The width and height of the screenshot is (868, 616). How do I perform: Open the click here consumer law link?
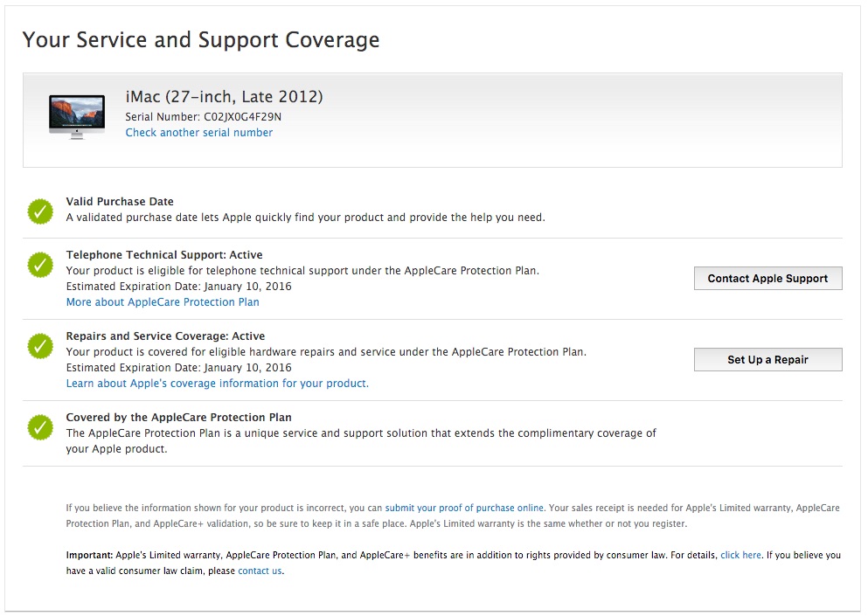(740, 555)
